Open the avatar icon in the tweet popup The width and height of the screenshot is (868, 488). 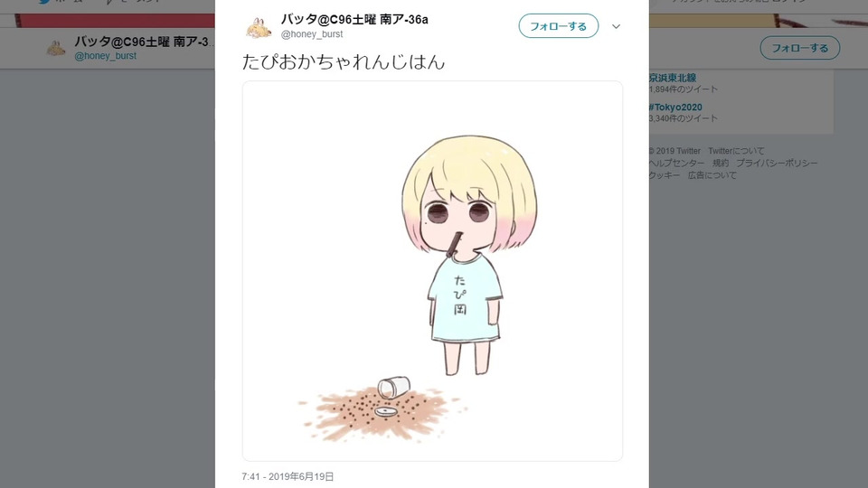pyautogui.click(x=259, y=26)
